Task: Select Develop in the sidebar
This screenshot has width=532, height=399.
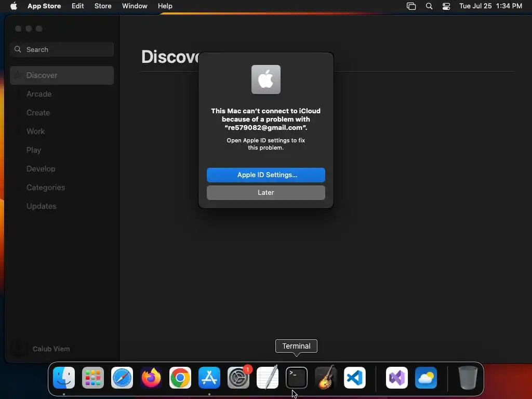Action: click(x=62, y=169)
